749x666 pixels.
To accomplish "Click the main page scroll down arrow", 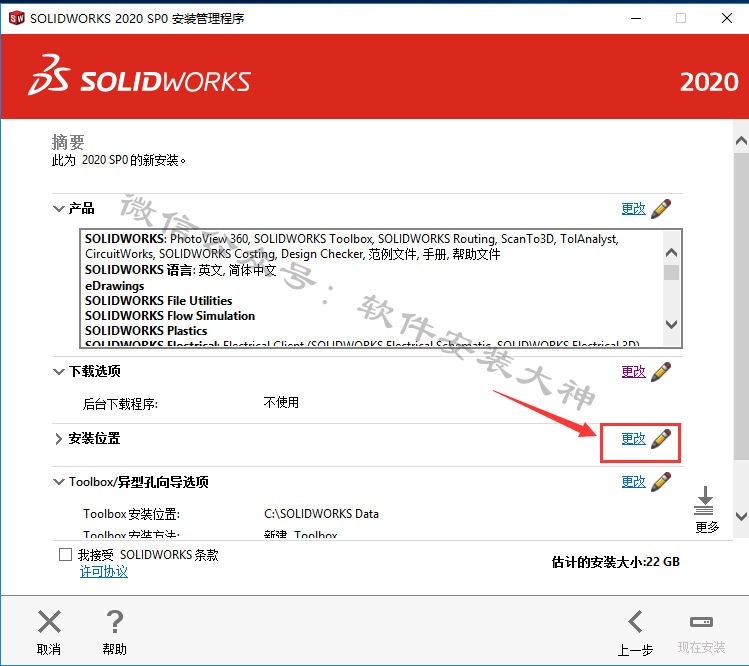I will point(741,516).
